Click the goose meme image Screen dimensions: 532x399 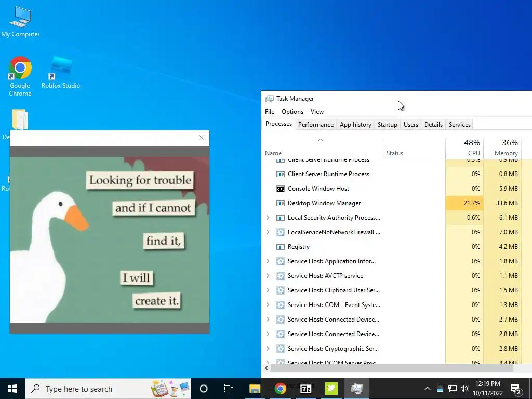(x=110, y=239)
